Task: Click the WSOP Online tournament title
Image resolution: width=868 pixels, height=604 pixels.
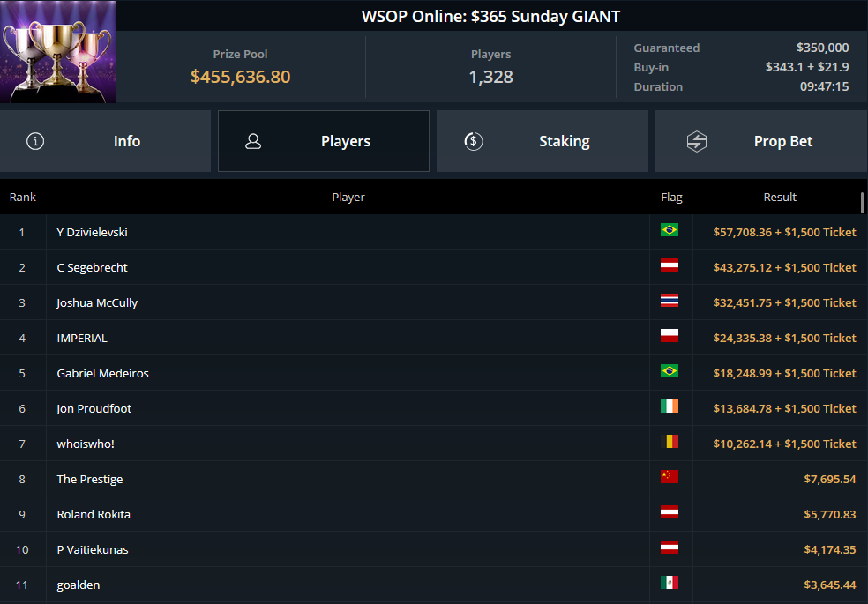Action: 491,17
